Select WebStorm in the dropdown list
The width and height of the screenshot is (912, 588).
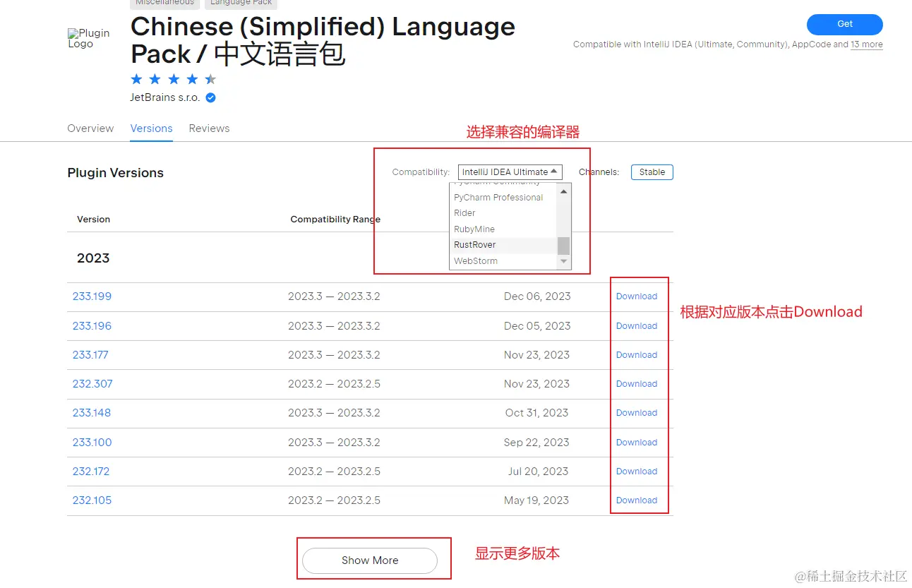click(476, 261)
